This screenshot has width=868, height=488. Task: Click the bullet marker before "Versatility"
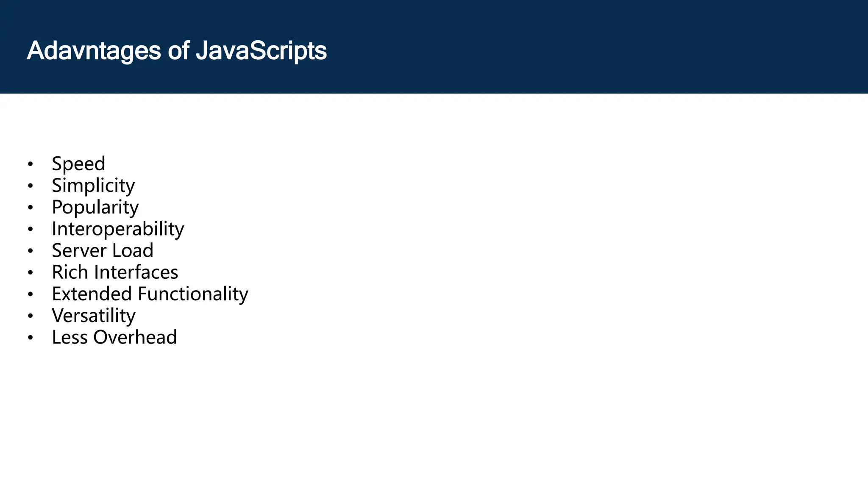click(30, 316)
